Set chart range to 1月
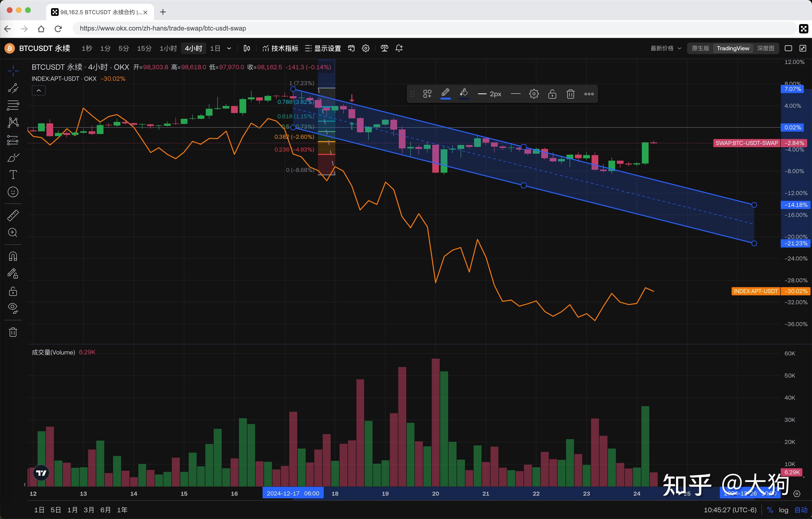Viewport: 812px width, 519px height. [72, 510]
